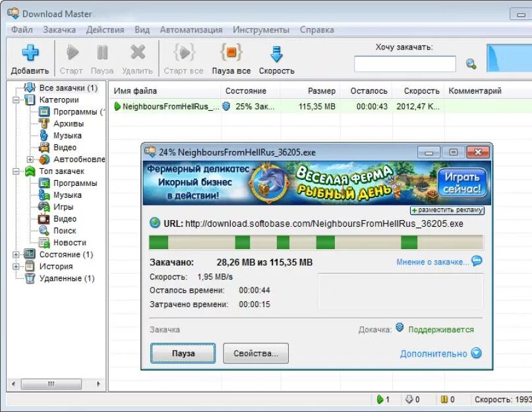Click the search magnifier icon near Хочу закачать
The width and height of the screenshot is (532, 412).
click(471, 64)
